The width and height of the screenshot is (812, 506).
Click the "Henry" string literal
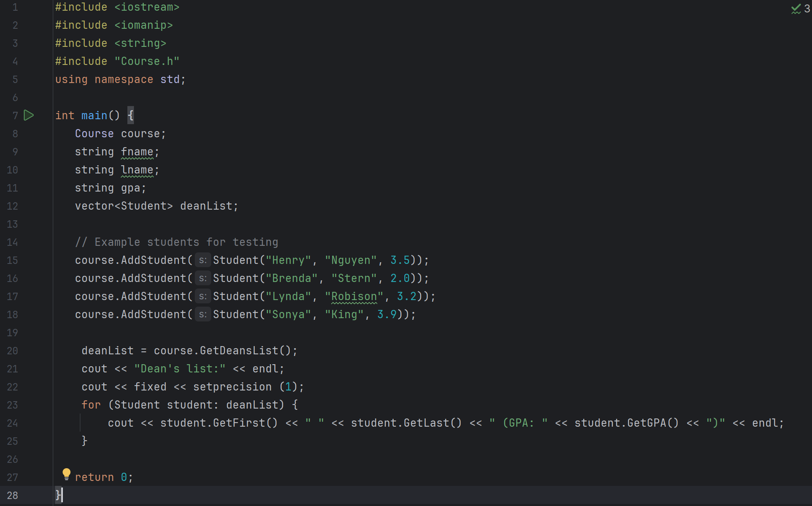pos(288,260)
